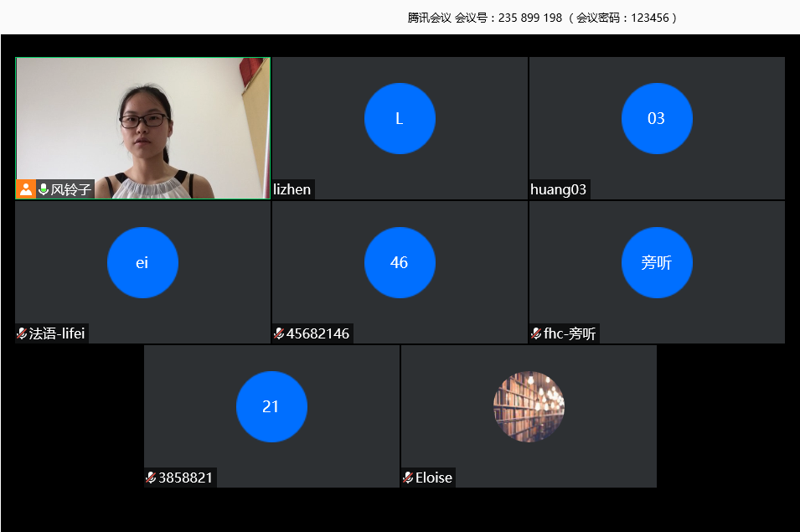Select the blue "旁听" avatar circle

click(657, 263)
